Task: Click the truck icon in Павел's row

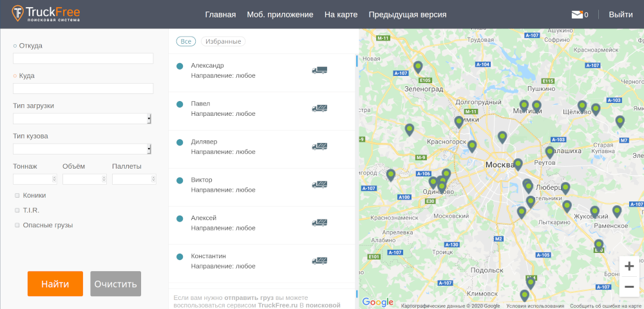Action: (319, 108)
